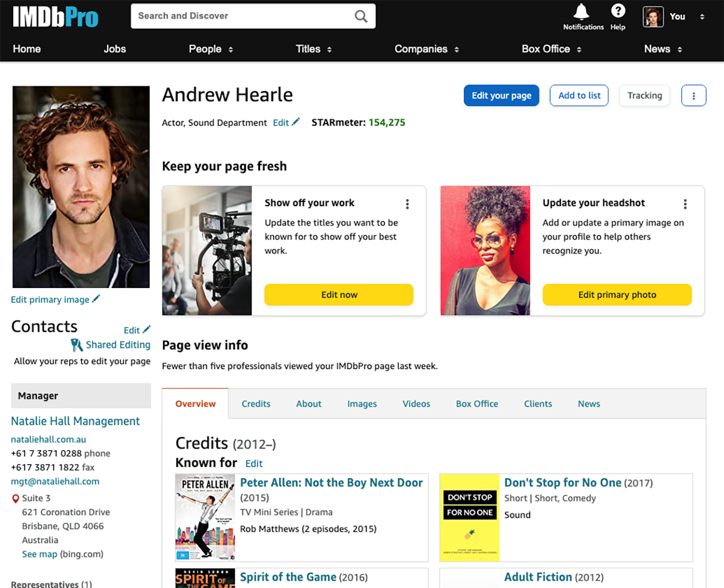Viewport: 724px width, 588px height.
Task: Open three-dot menu on Show off your work card
Action: (407, 204)
